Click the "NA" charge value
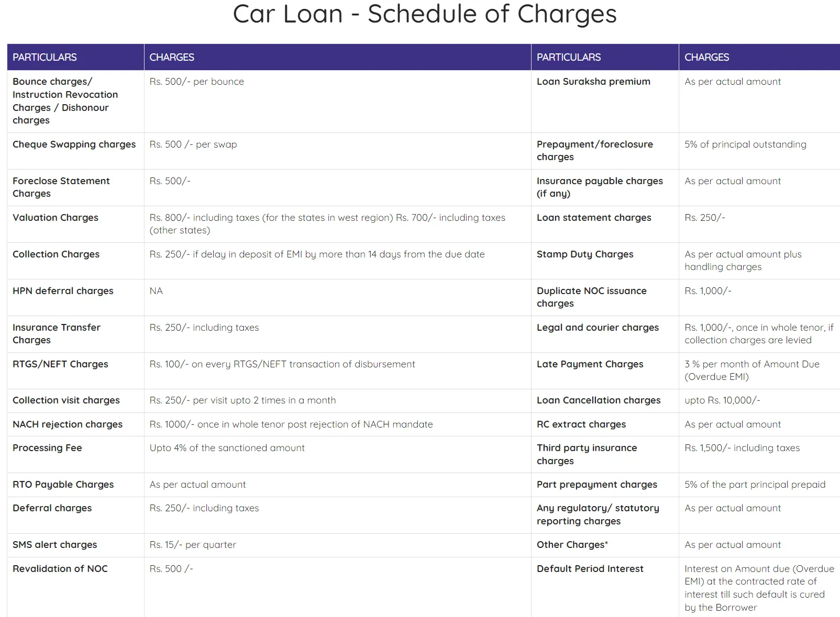 pos(156,291)
